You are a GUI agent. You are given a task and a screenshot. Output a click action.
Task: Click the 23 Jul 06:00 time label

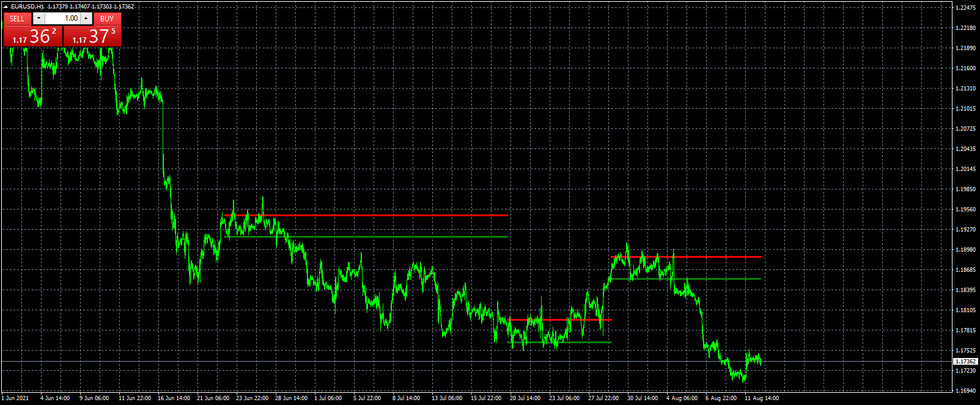click(x=564, y=398)
